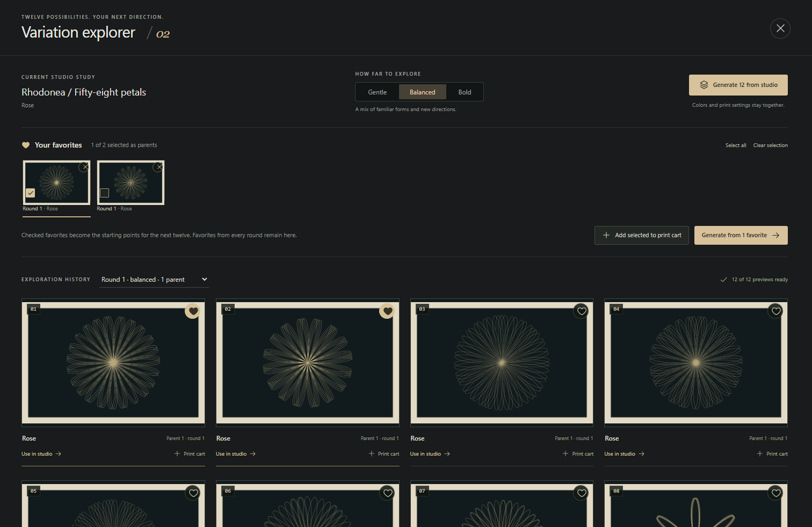Click Generate from 1 favorite button
Screen dimensions: 812x527
pos(741,235)
